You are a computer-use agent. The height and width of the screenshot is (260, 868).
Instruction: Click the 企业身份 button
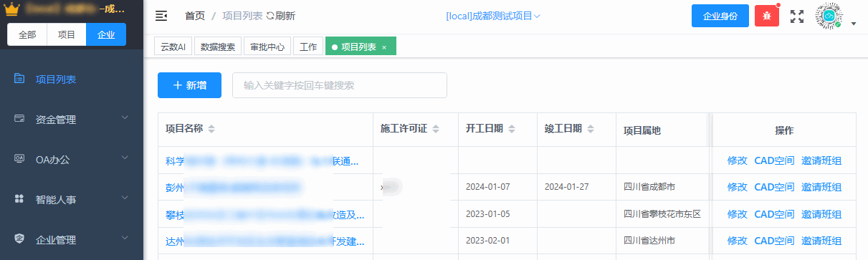coord(720,16)
